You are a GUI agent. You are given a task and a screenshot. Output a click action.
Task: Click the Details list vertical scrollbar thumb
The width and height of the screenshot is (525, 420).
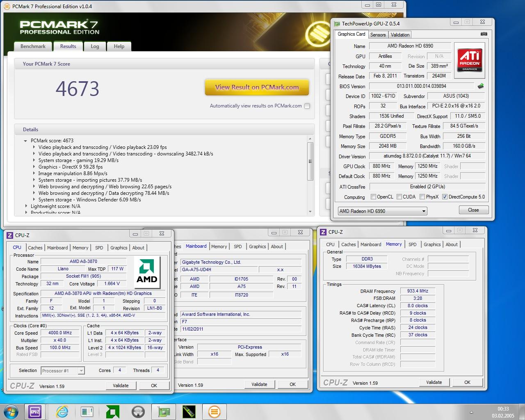coord(310,161)
